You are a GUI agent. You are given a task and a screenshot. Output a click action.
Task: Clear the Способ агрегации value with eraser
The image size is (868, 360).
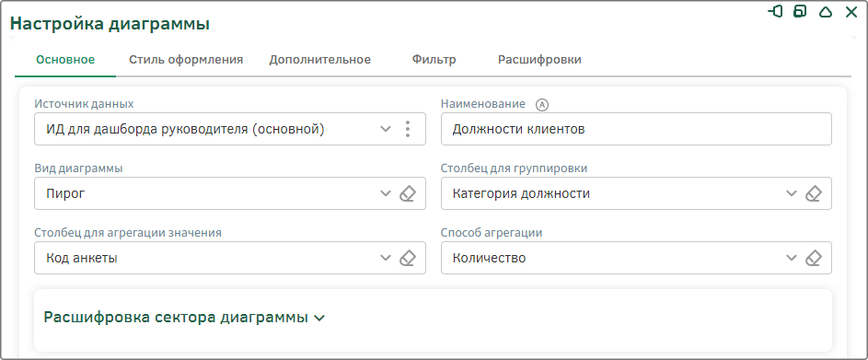click(x=813, y=258)
